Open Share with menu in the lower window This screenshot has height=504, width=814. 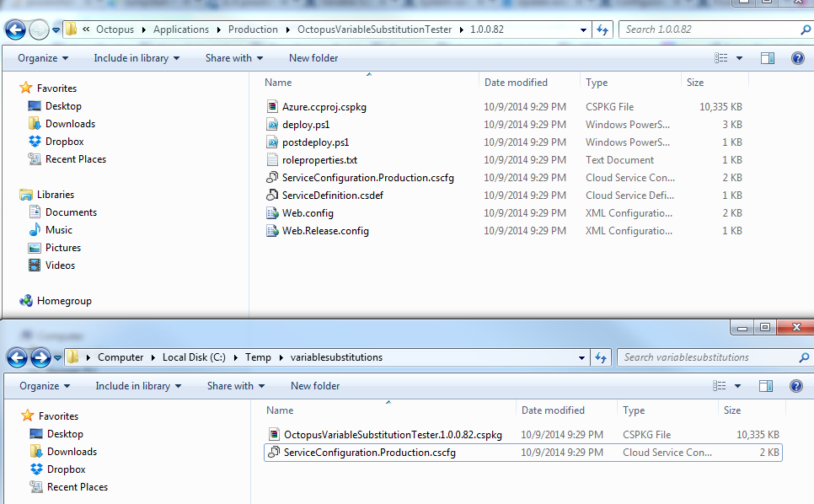click(236, 386)
